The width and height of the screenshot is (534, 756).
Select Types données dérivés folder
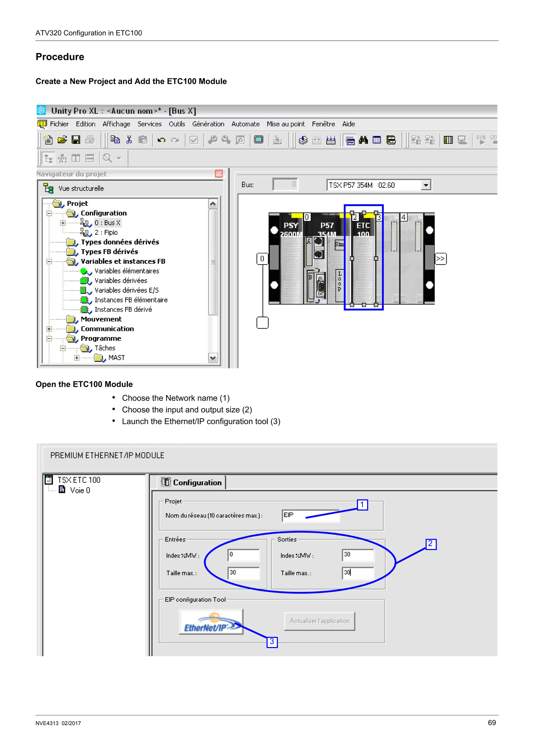coord(120,242)
